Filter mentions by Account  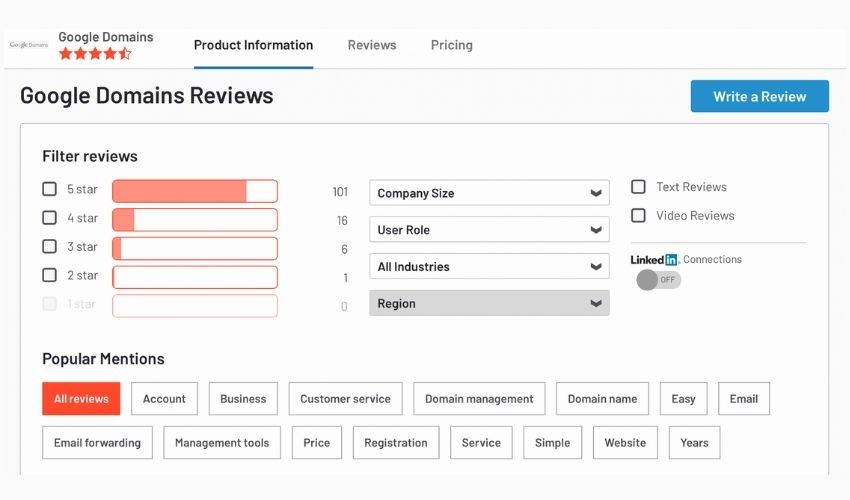[164, 399]
